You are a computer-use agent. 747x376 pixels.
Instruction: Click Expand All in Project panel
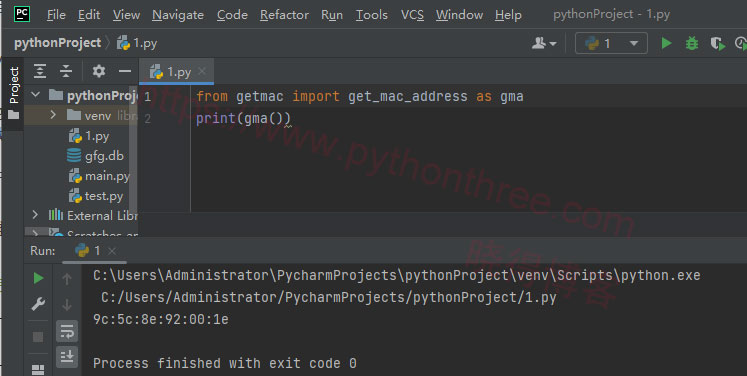pos(40,71)
